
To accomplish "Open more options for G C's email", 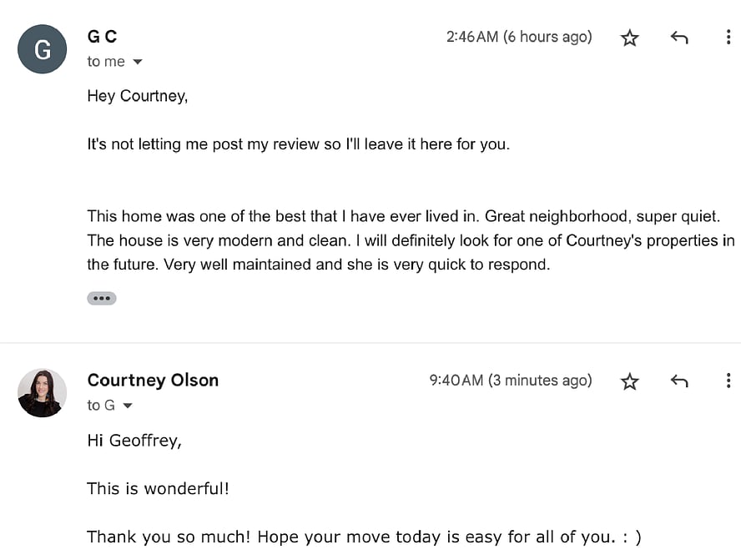I will [x=728, y=37].
